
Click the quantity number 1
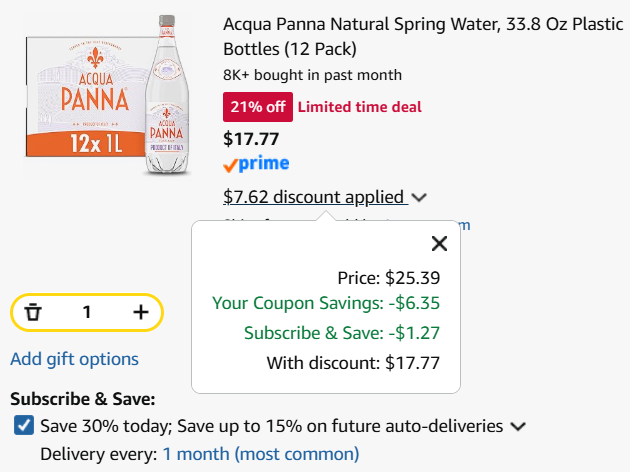[x=86, y=312]
